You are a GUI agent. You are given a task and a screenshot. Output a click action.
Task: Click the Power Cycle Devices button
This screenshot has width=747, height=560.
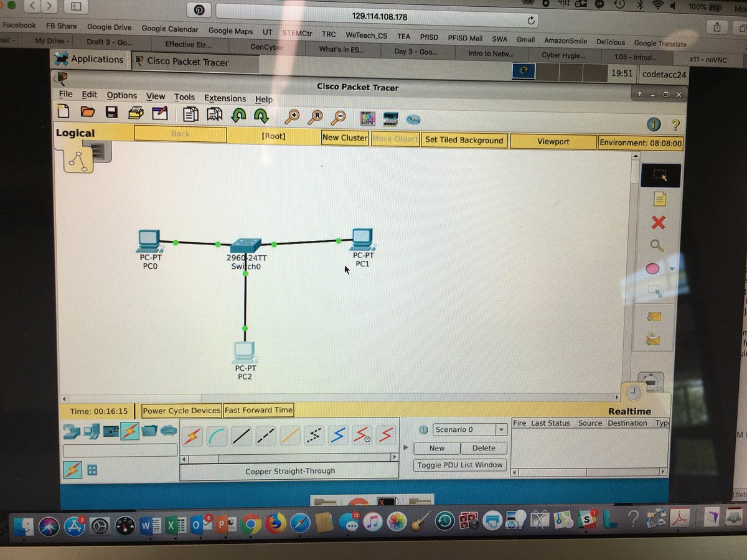[181, 411]
